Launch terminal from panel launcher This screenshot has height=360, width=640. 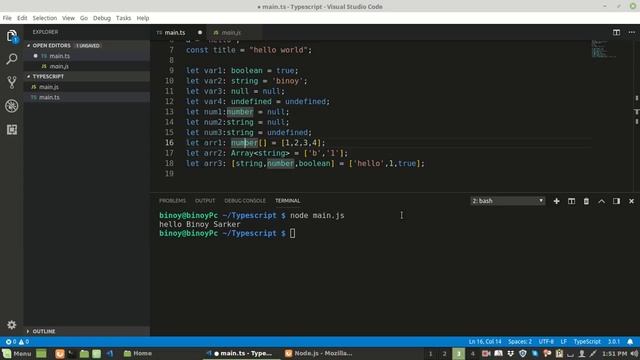pos(71,353)
